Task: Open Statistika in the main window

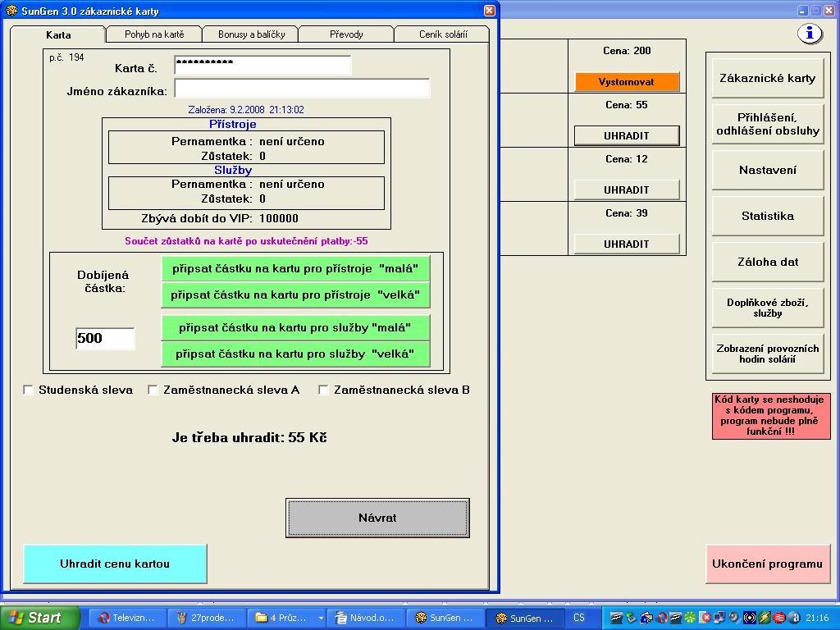Action: pyautogui.click(x=768, y=217)
